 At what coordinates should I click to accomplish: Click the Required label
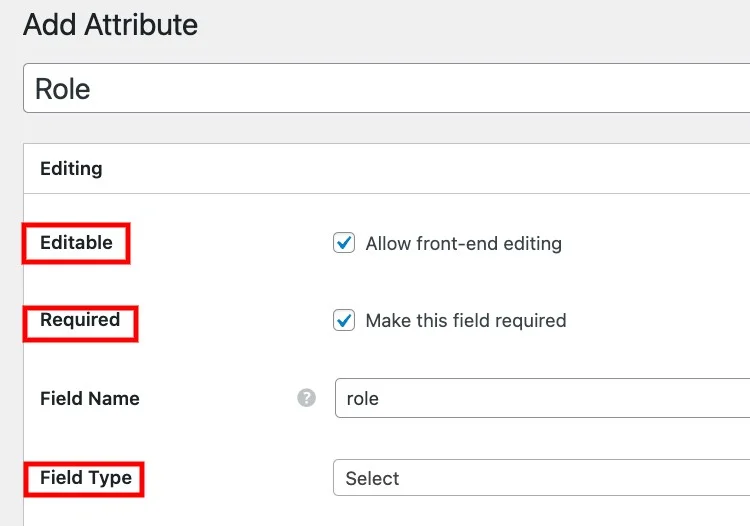pos(80,319)
